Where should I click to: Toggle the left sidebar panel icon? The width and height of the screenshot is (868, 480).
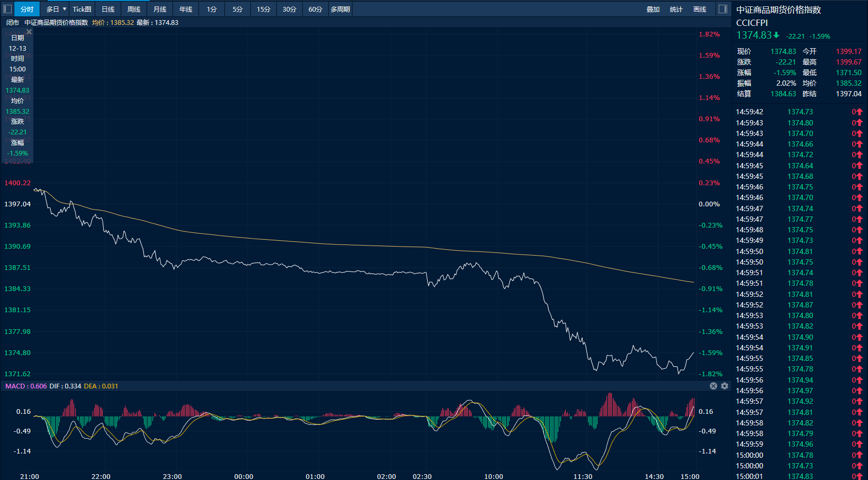pos(7,9)
